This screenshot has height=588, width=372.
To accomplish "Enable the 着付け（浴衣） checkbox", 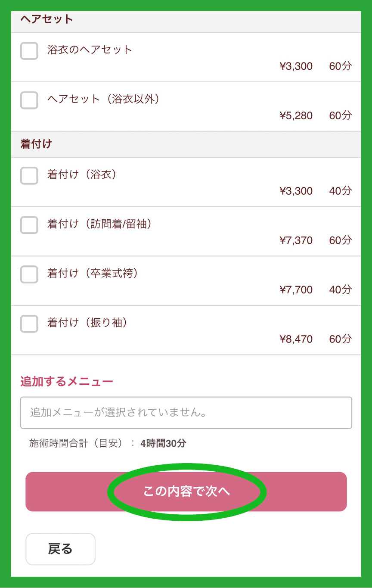I will 29,176.
